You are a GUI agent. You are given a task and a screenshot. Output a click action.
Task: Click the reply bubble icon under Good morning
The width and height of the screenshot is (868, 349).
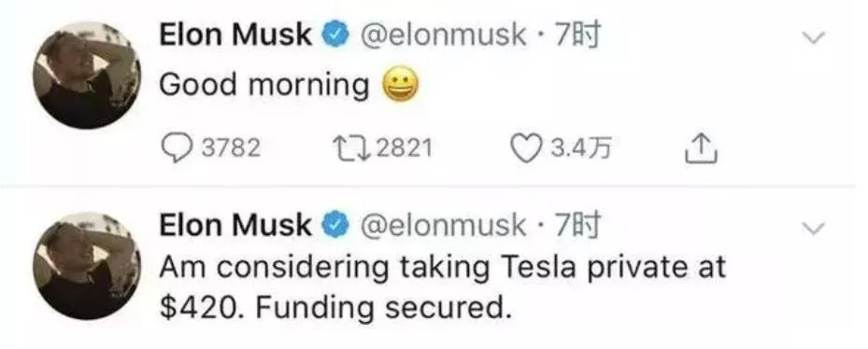tap(175, 148)
